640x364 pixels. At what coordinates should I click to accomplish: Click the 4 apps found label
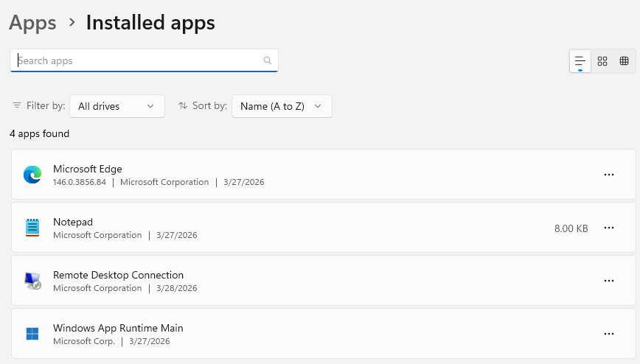[x=40, y=134]
